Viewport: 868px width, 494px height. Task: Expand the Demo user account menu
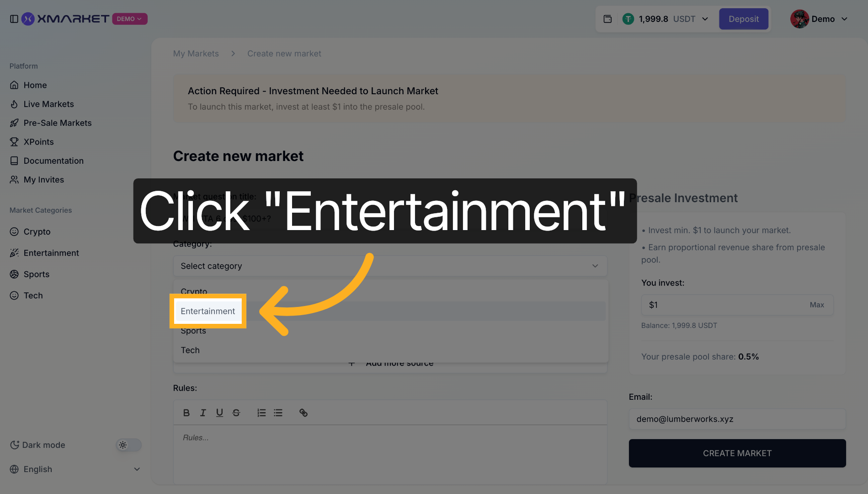pyautogui.click(x=844, y=19)
